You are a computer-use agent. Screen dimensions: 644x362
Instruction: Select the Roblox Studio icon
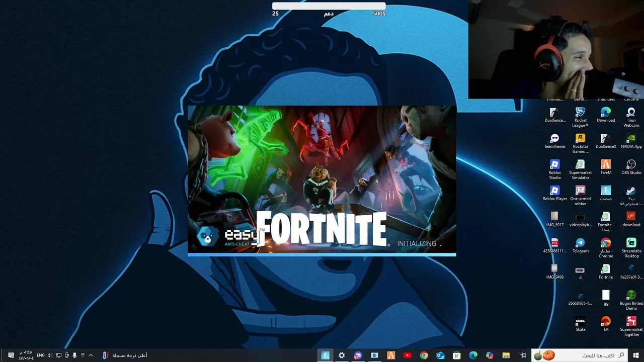pyautogui.click(x=555, y=169)
